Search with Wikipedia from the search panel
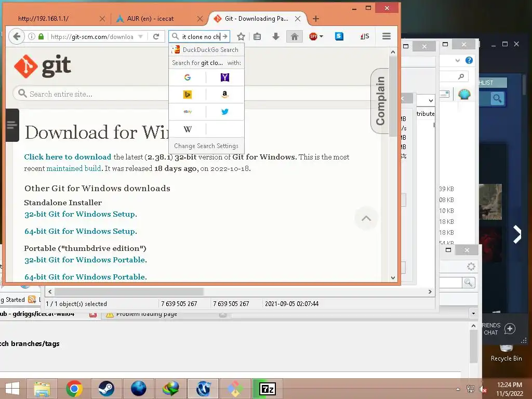Image resolution: width=532 pixels, height=399 pixels. coord(187,129)
